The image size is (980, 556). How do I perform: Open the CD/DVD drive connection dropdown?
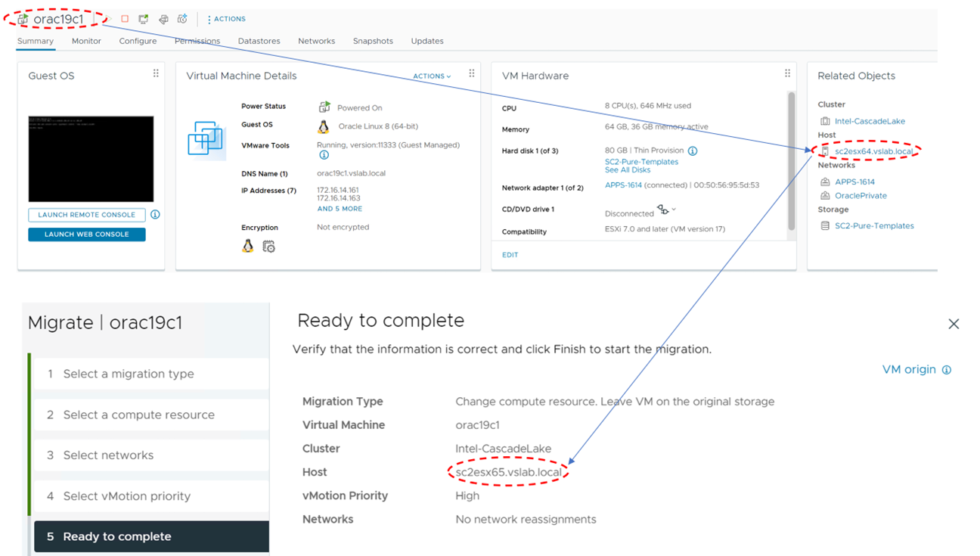[666, 210]
